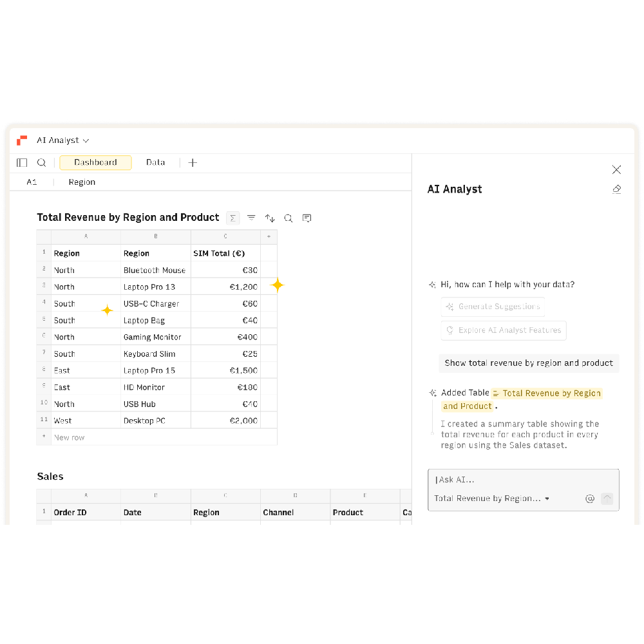Open the Total Revenue by Region context dropdown
This screenshot has height=644, width=644.
(x=491, y=498)
